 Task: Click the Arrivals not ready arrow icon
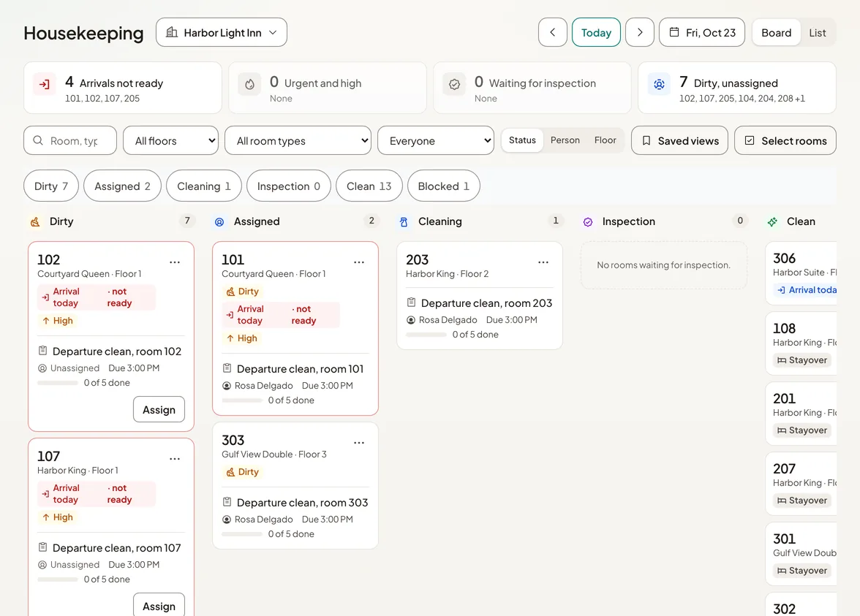click(x=45, y=85)
